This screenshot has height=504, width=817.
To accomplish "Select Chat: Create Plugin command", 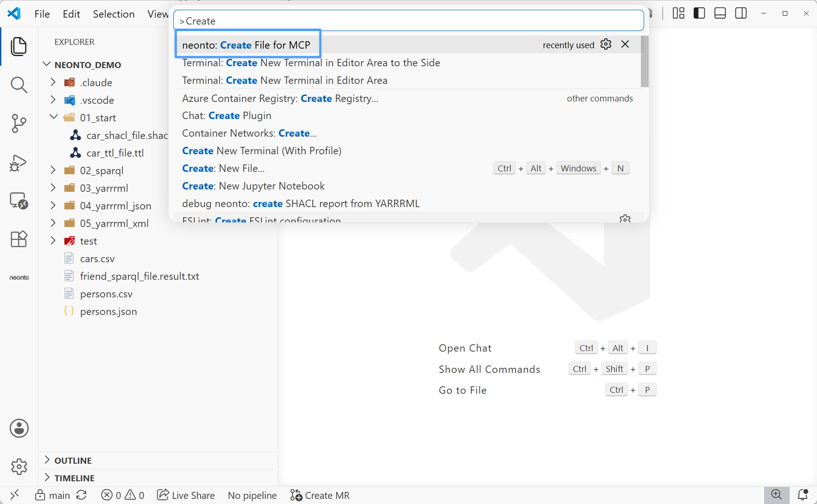I will tap(407, 115).
